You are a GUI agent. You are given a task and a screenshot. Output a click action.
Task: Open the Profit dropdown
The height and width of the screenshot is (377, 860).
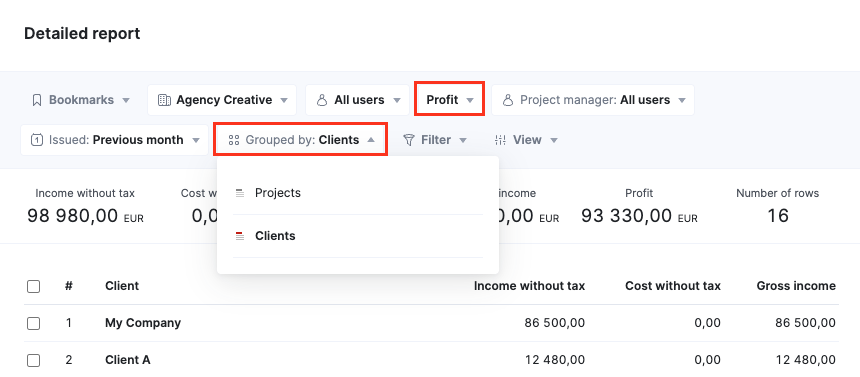point(450,100)
